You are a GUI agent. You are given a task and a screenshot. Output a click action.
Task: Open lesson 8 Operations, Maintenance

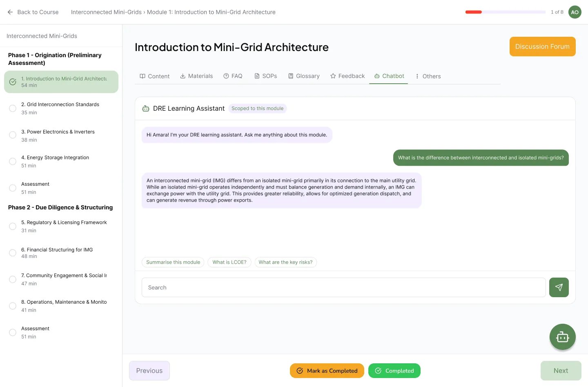coord(61,306)
